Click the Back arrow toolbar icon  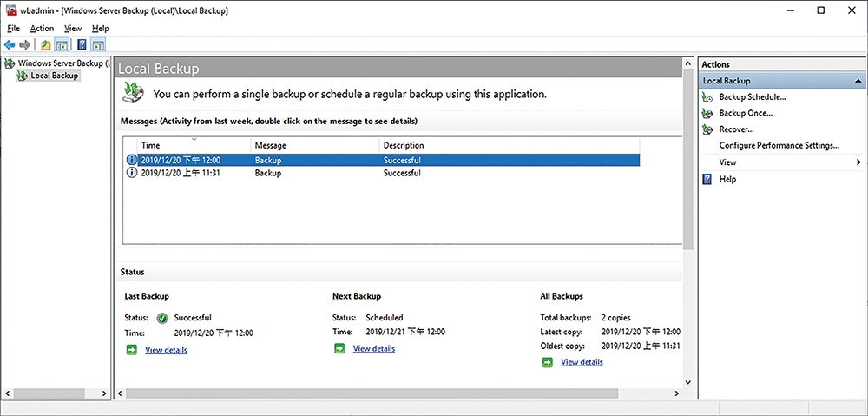tap(10, 45)
